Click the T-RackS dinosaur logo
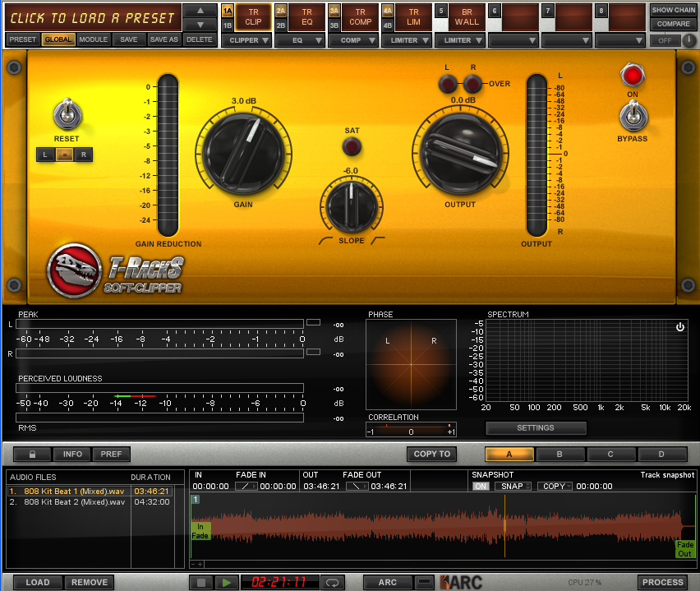The width and height of the screenshot is (700, 591). click(74, 270)
